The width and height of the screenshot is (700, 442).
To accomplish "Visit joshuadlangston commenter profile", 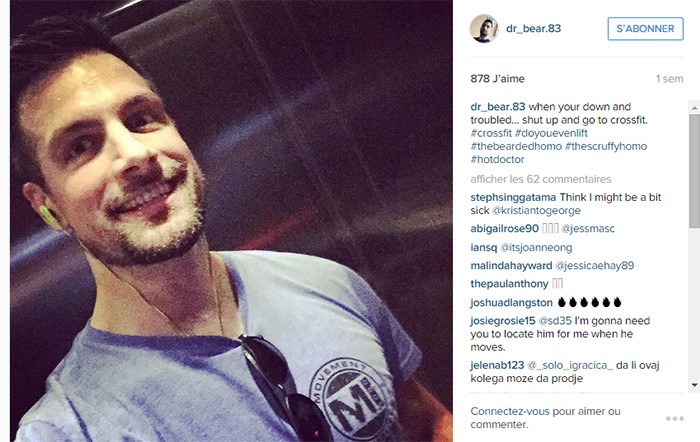I will (511, 302).
